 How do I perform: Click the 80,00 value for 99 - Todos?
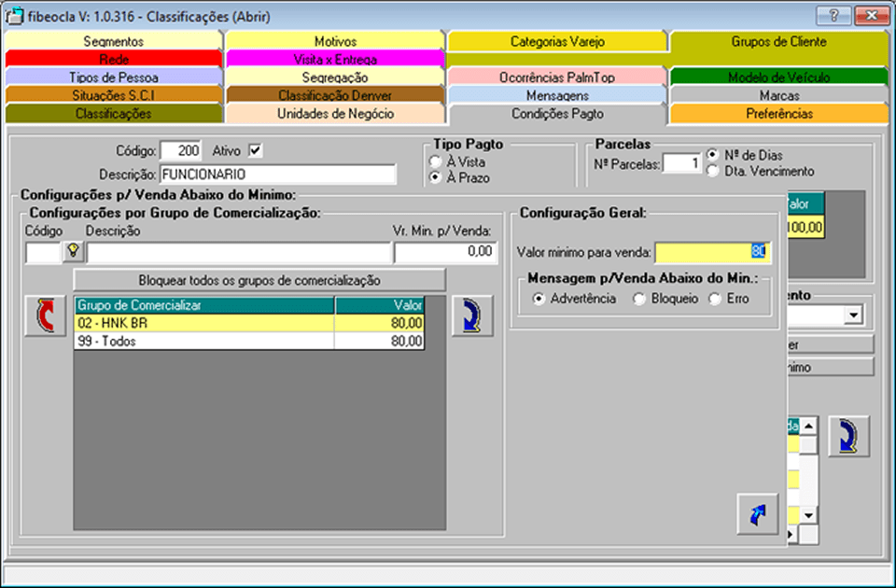click(x=380, y=342)
